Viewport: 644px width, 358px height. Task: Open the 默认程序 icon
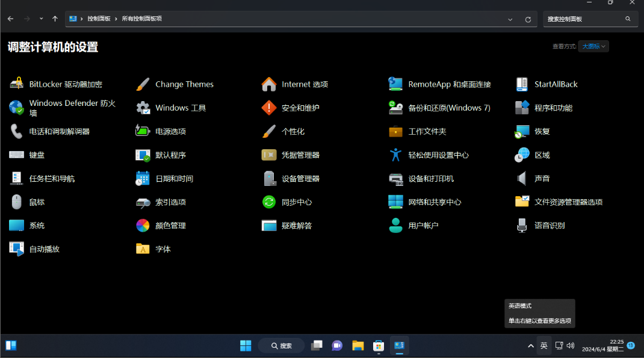click(x=143, y=155)
